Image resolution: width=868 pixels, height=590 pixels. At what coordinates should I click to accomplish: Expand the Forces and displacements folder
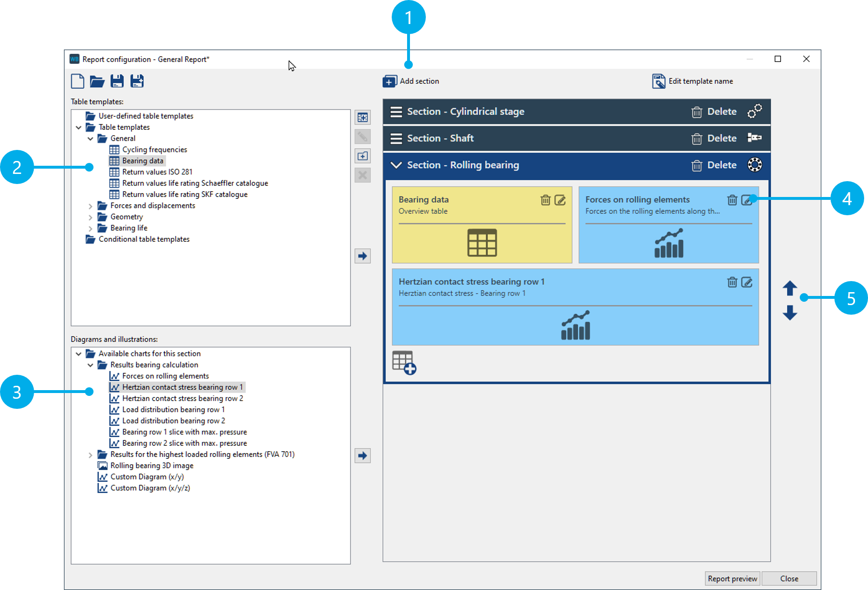[90, 206]
